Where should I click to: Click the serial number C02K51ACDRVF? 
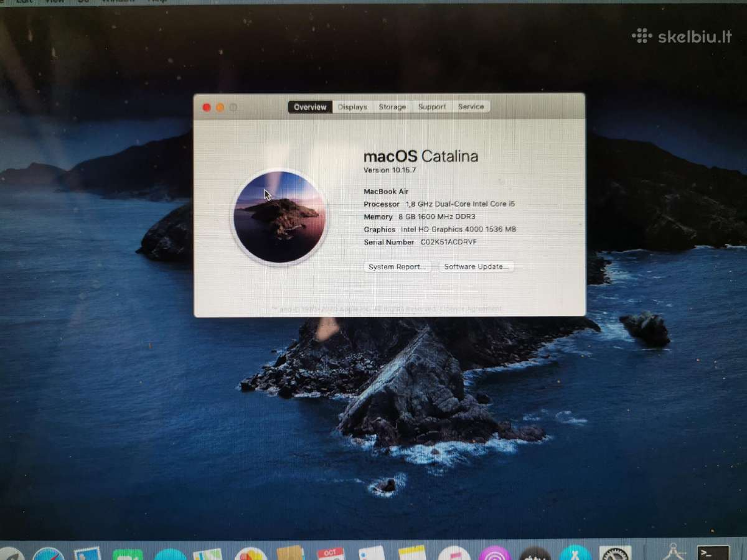[x=448, y=241]
